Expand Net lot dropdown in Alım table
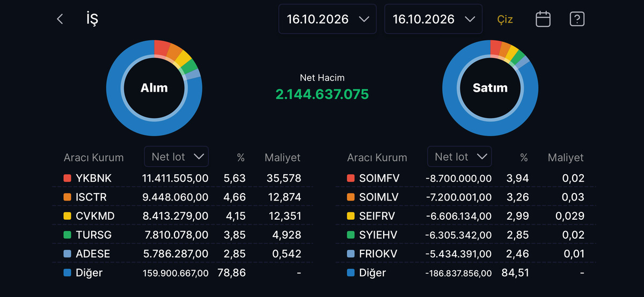This screenshot has height=297, width=644. (177, 157)
